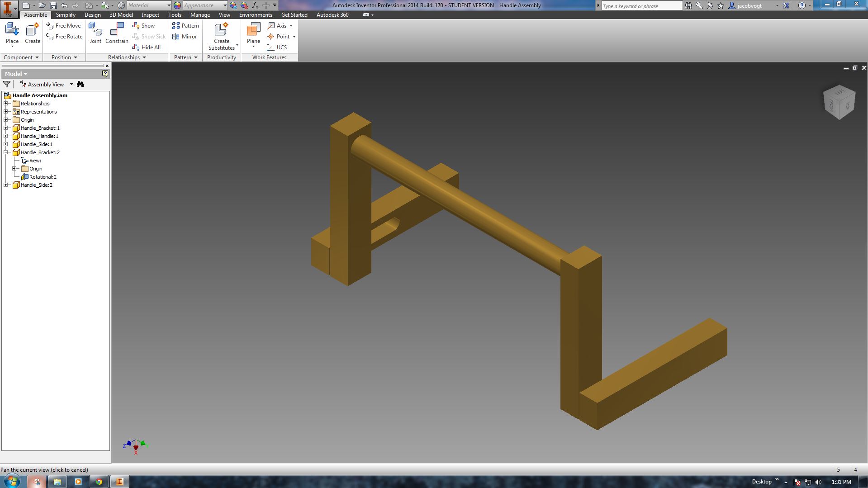Expand the Handle_Side:1 node
This screenshot has height=488, width=868.
[6, 144]
